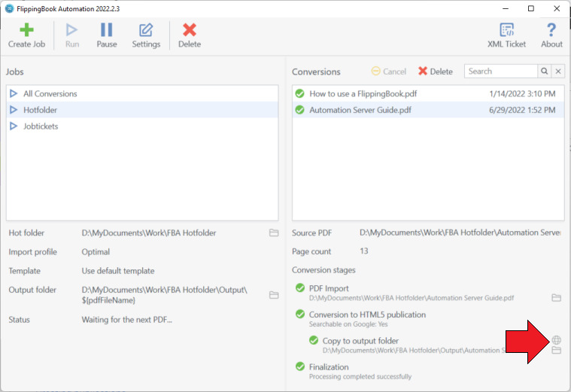Click the status Waiting for the next PDF...
The height and width of the screenshot is (392, 571).
(126, 320)
